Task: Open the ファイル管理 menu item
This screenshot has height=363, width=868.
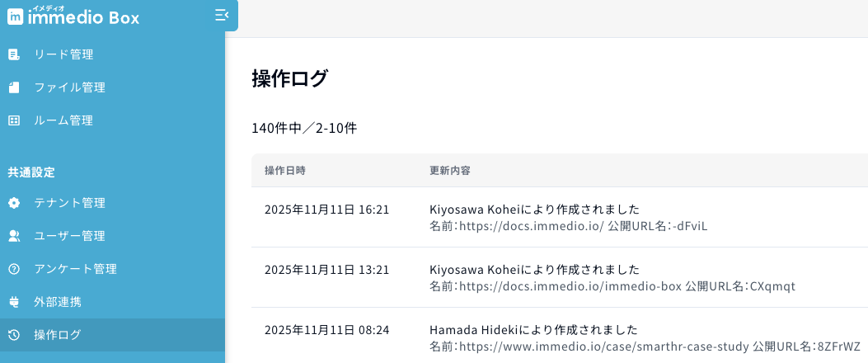Action: (x=69, y=87)
